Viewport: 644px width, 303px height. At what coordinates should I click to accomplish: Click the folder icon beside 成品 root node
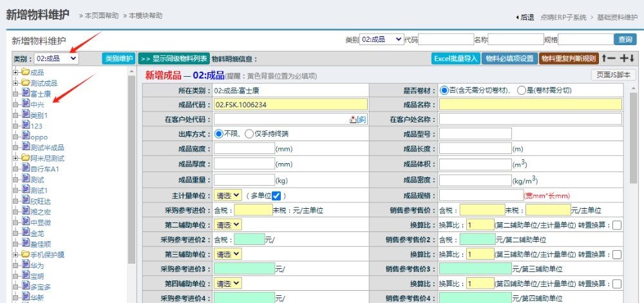pyautogui.click(x=26, y=72)
